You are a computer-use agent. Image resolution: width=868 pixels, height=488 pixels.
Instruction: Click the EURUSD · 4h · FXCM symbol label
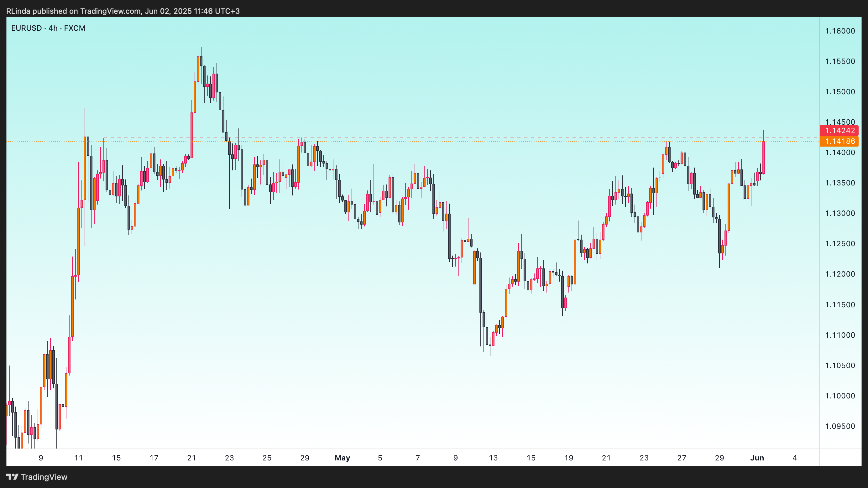48,28
